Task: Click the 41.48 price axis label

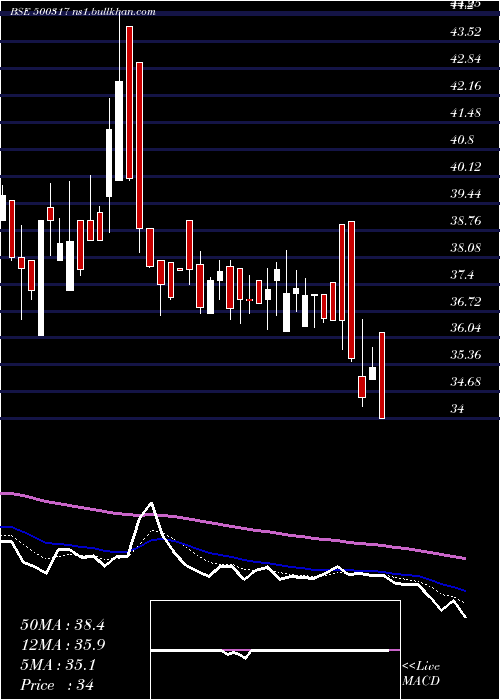Action: pos(466,112)
